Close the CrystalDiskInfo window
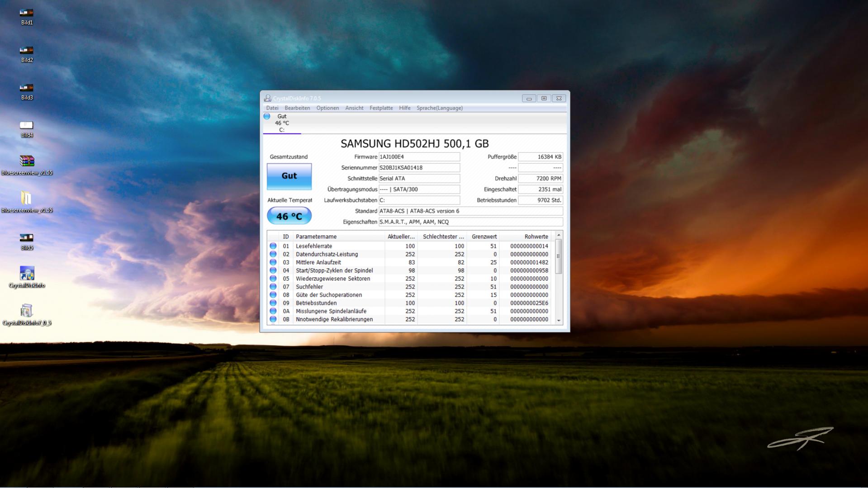 pos(559,98)
